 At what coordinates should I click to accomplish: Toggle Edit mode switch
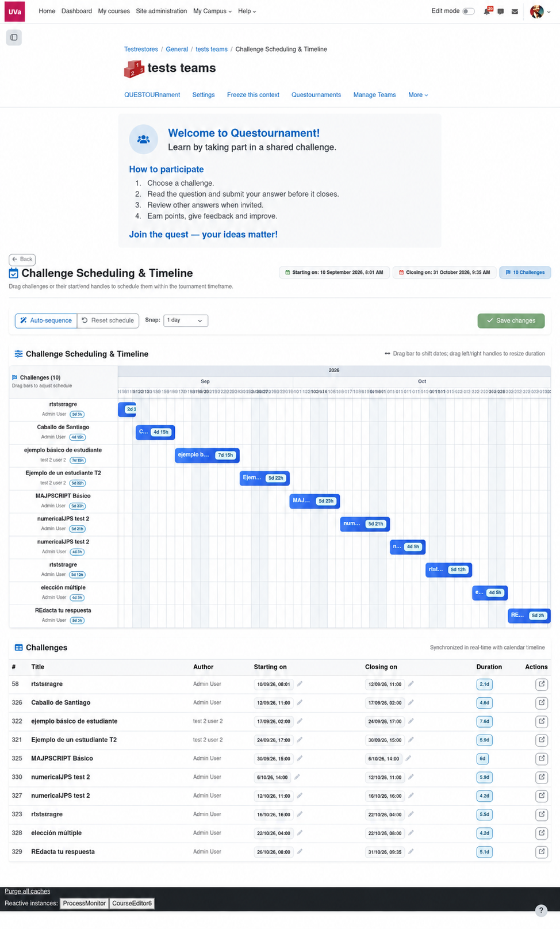pos(469,11)
